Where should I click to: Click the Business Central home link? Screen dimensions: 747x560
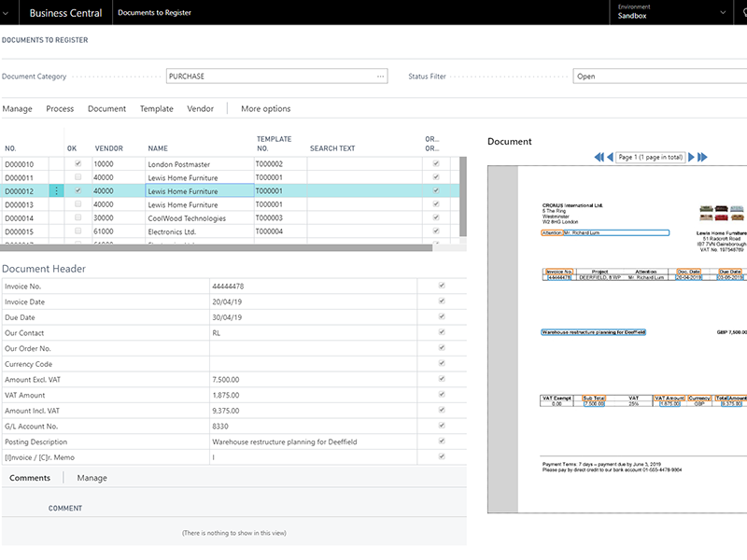(x=65, y=13)
